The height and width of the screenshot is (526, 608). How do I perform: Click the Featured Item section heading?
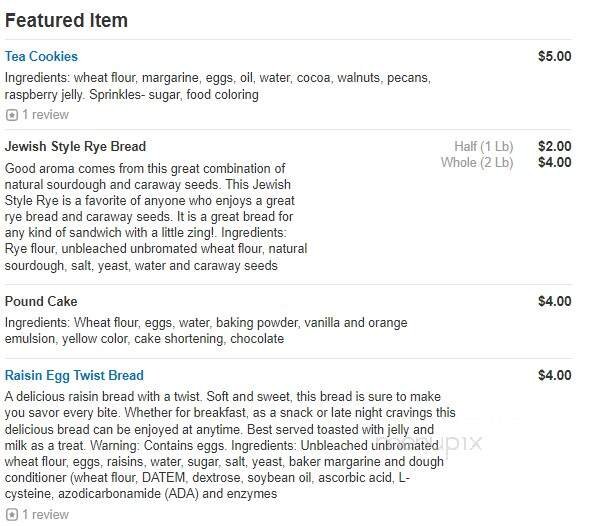[66, 20]
